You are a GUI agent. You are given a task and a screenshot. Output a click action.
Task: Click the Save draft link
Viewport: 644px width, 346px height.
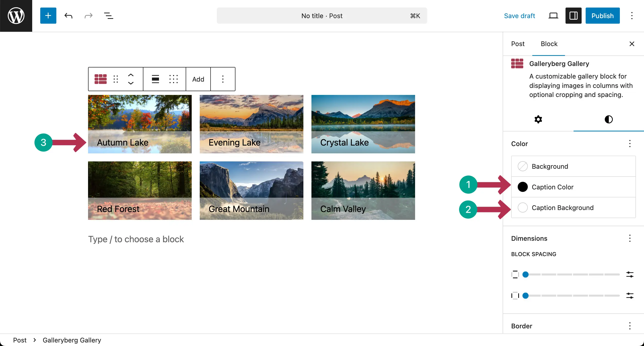point(519,15)
